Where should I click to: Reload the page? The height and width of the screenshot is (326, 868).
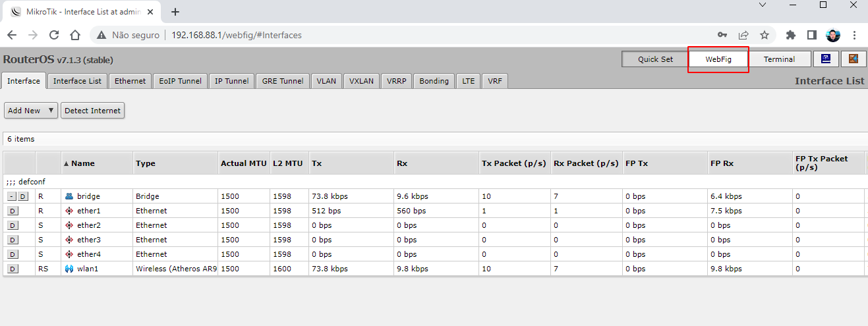coord(54,35)
